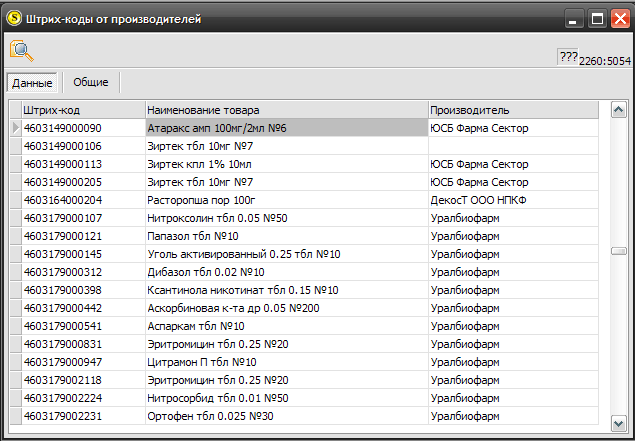Select barcode 4603149000205

(x=83, y=182)
